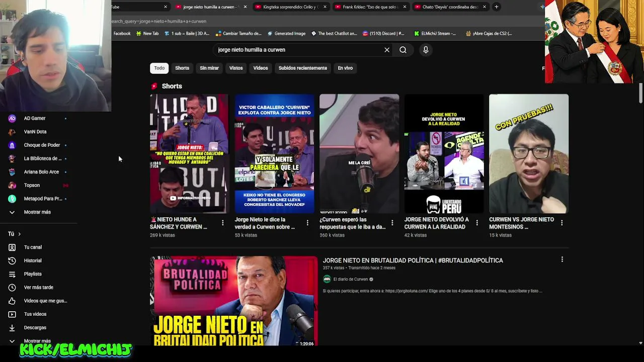Close the Frank Krklec browser tab
The width and height of the screenshot is (644, 362).
(x=405, y=7)
